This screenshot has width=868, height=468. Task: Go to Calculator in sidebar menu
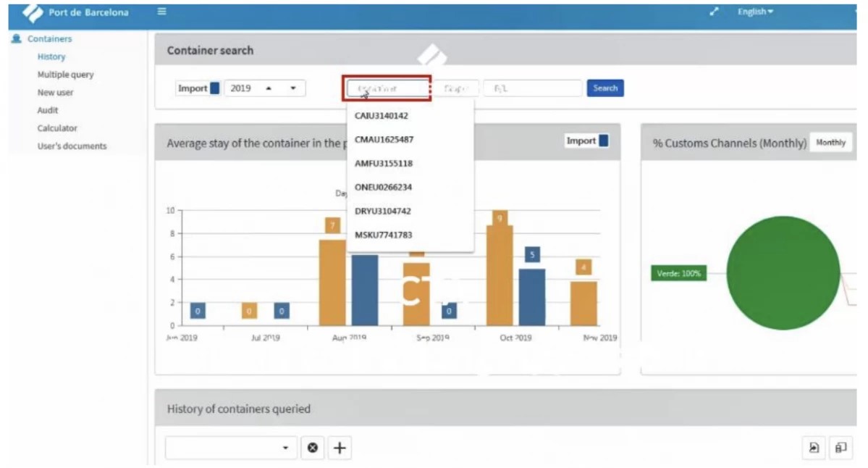click(x=56, y=128)
